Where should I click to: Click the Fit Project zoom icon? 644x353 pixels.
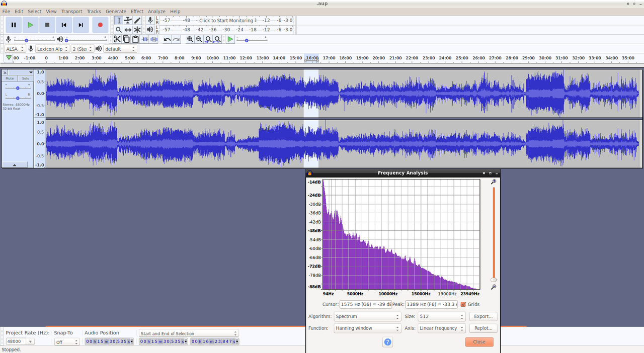[217, 39]
